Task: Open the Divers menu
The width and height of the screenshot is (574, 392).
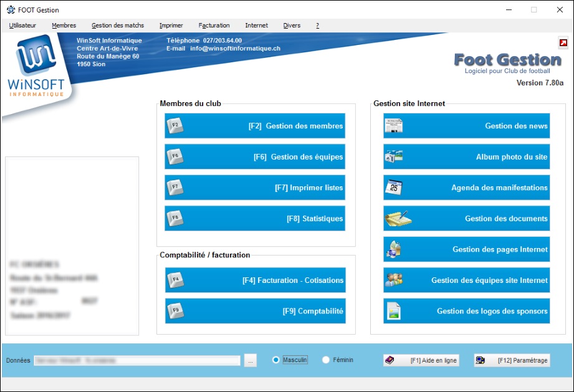Action: [292, 26]
